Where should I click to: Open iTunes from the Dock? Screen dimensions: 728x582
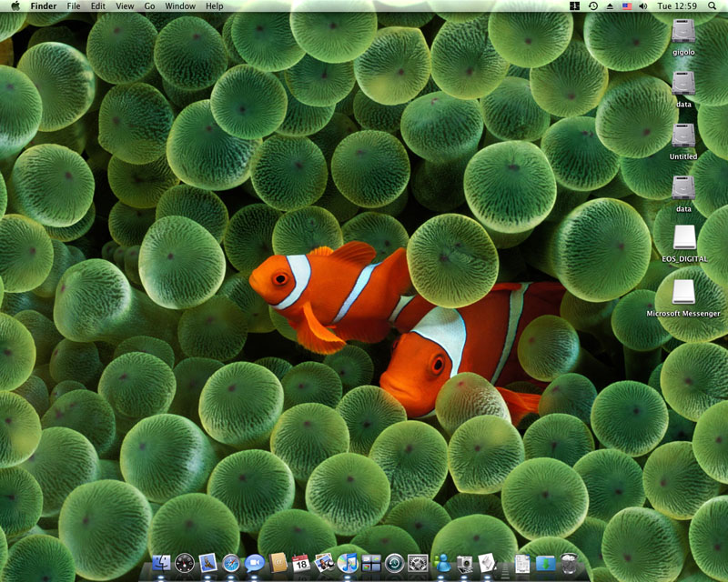pos(348,563)
